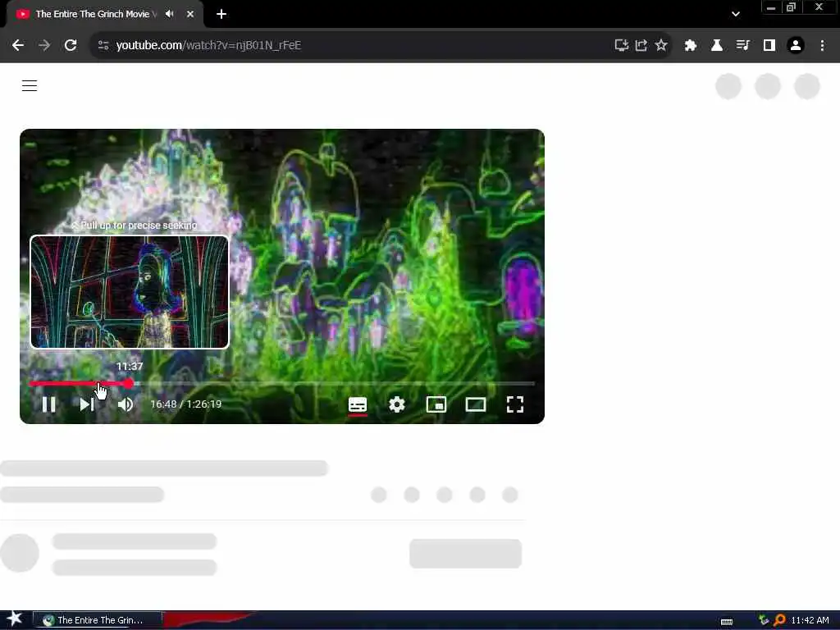The width and height of the screenshot is (840, 630).
Task: Click the 16:48 / 1:26:19 time display
Action: pyautogui.click(x=186, y=404)
